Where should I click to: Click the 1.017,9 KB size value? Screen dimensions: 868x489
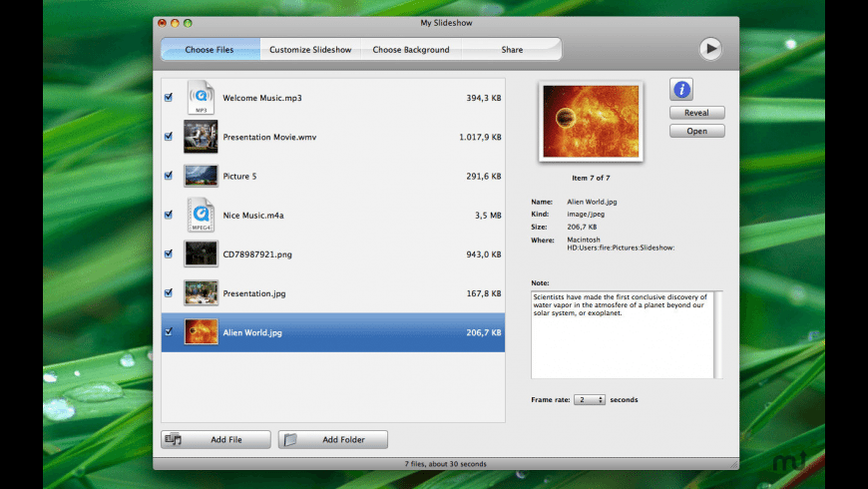tap(480, 137)
